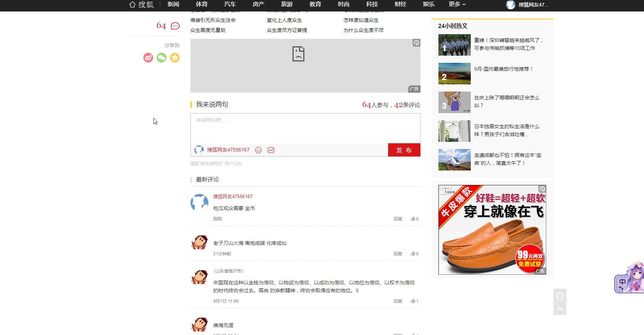This screenshot has width=644, height=335.
Task: Expand the 更多 dropdown menu
Action: tap(457, 4)
